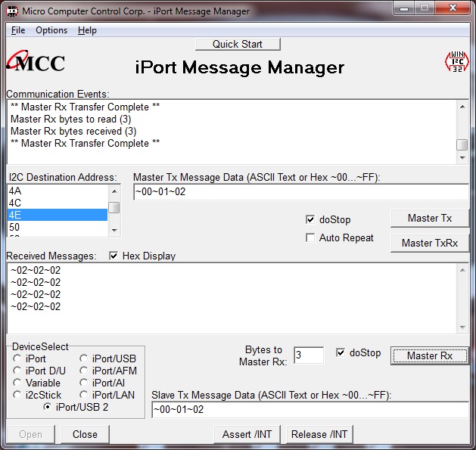Click the address list scrollbar thumb
Viewport: 476px width, 450px height.
click(114, 208)
